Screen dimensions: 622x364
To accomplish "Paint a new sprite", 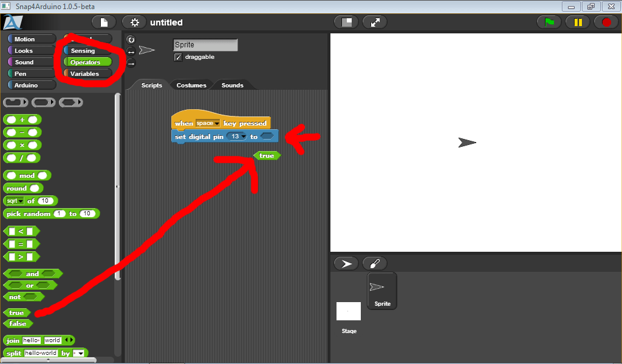I will pyautogui.click(x=374, y=263).
